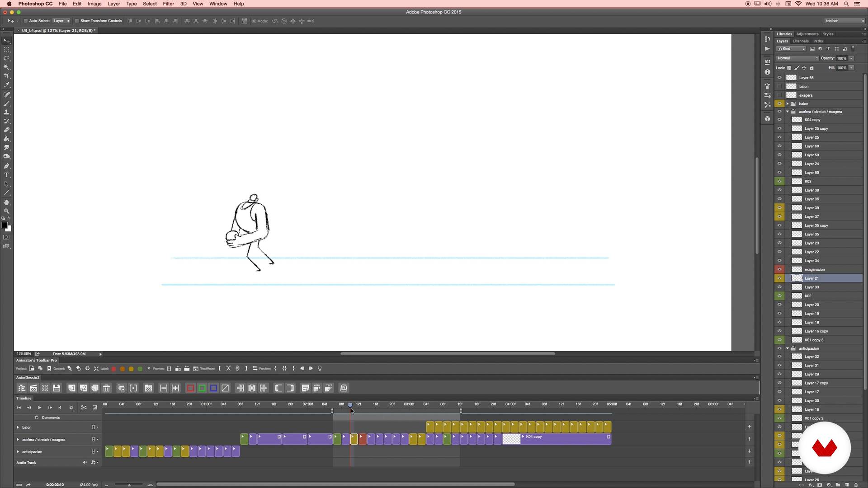Screen dimensions: 868x488
Task: Open the blend mode Normal dropdown
Action: tap(797, 58)
